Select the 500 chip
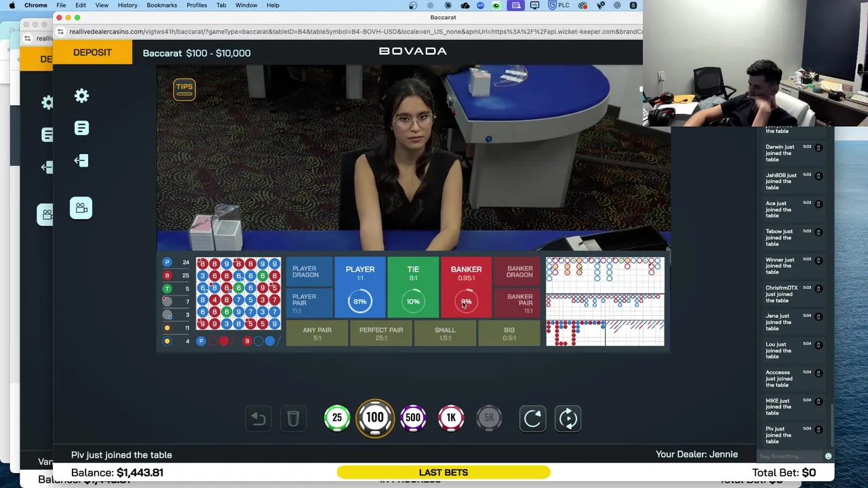Screen dimensions: 868x488 tap(413, 418)
